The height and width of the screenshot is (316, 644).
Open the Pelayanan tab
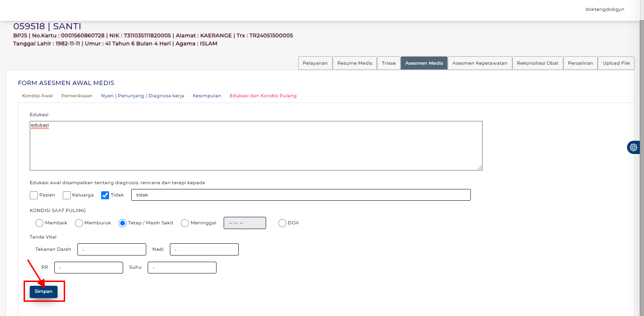coord(315,63)
